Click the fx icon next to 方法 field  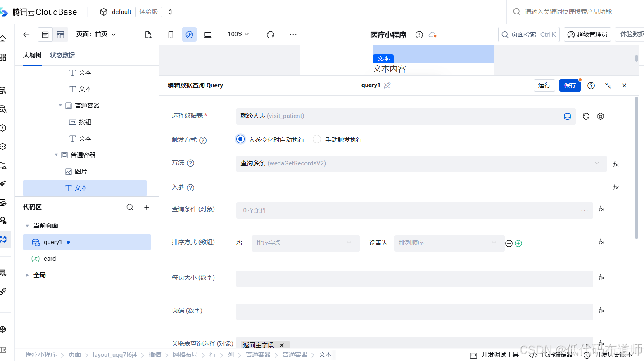pyautogui.click(x=616, y=164)
